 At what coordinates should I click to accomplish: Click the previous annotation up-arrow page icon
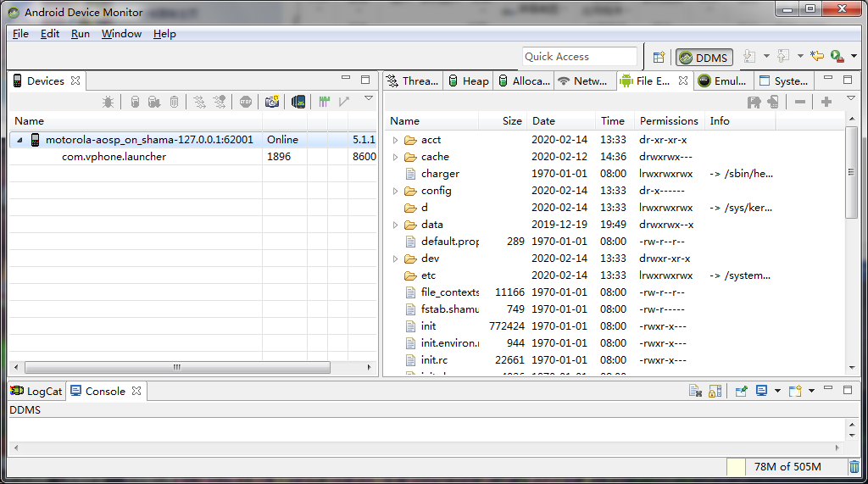click(783, 56)
